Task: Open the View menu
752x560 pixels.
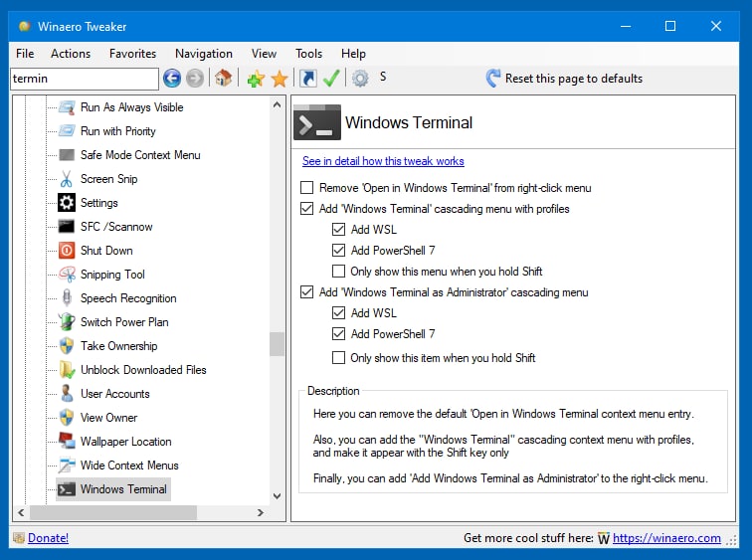Action: pos(264,54)
